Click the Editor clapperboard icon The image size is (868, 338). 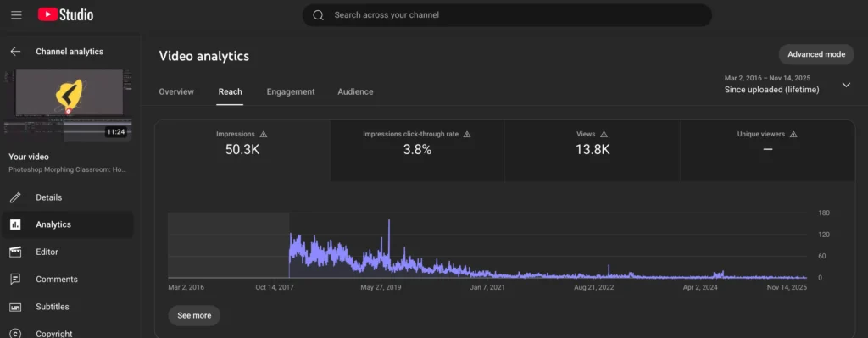click(15, 252)
